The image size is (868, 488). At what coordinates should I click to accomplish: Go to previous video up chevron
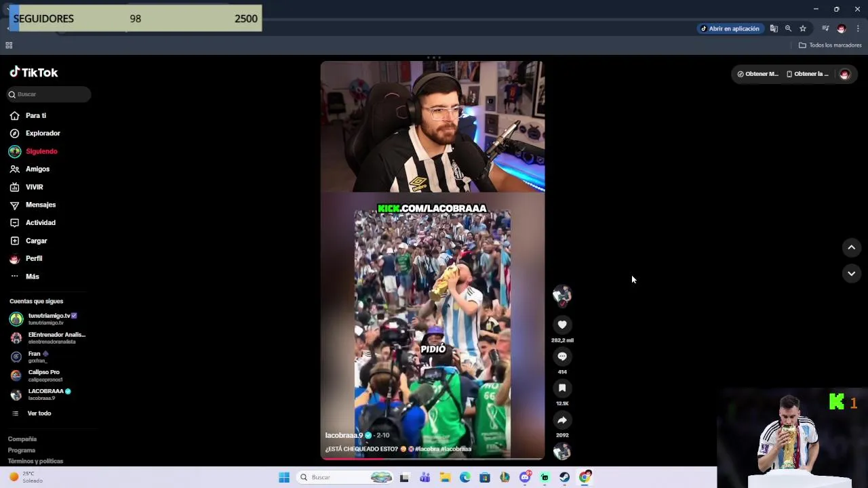tap(852, 247)
